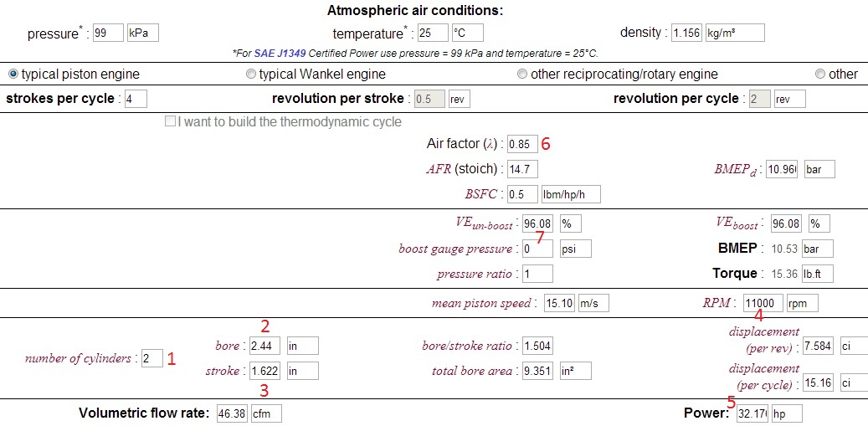
Task: Click the kPa pressure unit box
Action: click(x=142, y=33)
